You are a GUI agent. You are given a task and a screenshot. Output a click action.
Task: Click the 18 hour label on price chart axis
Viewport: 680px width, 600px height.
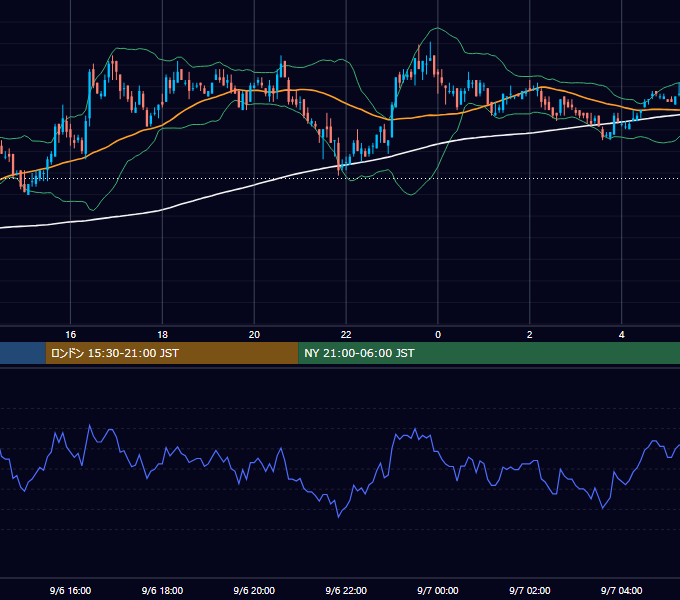(163, 335)
